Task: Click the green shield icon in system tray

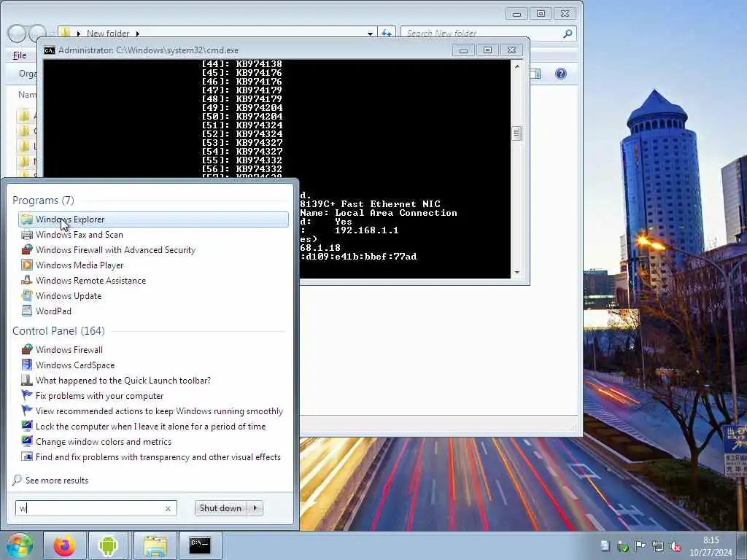Action: pyautogui.click(x=623, y=546)
